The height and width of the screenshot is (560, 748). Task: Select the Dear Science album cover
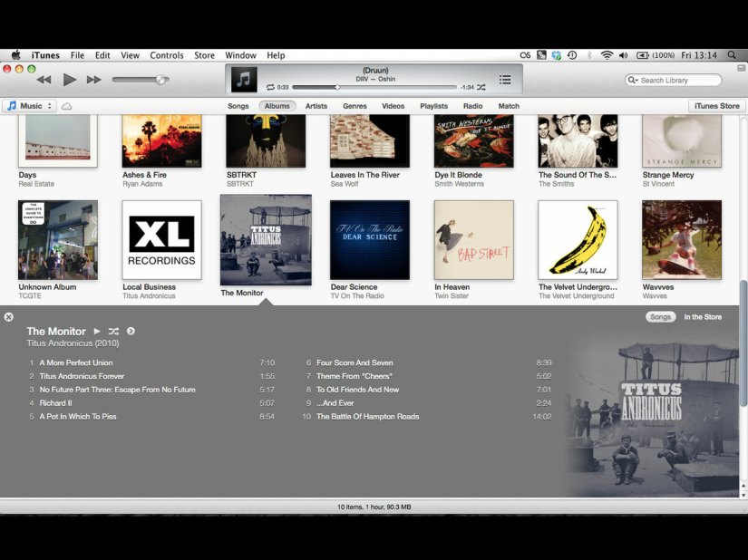[370, 240]
